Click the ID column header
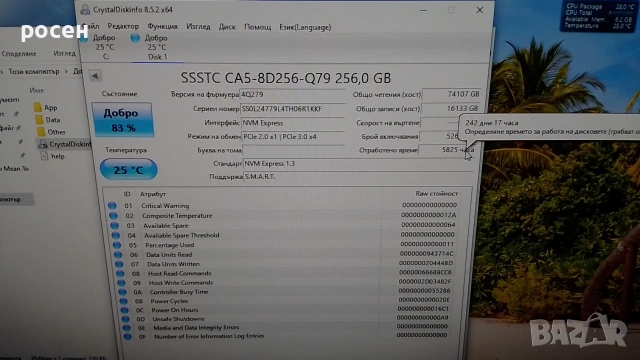The height and width of the screenshot is (360, 640). [x=127, y=194]
